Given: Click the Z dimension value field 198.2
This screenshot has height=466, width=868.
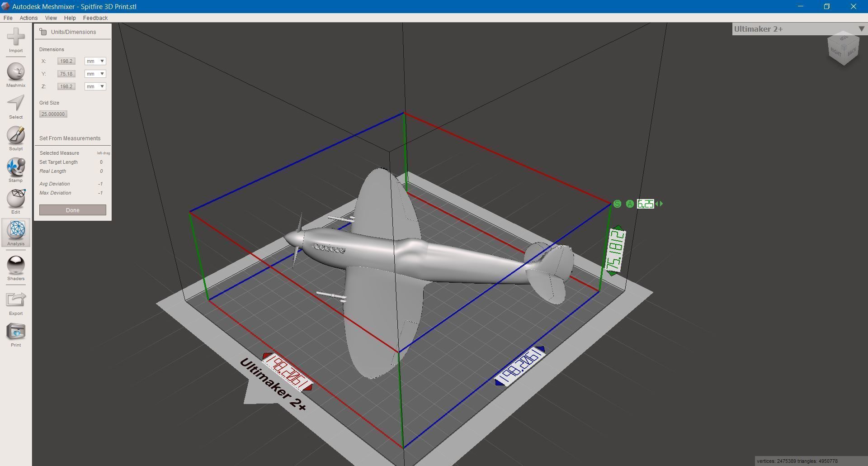Looking at the screenshot, I should point(66,86).
